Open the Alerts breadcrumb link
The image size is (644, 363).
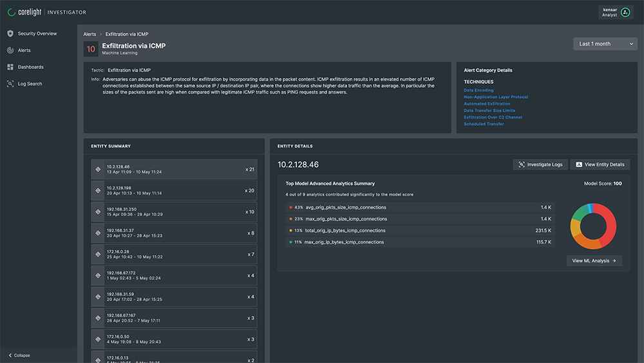(90, 34)
